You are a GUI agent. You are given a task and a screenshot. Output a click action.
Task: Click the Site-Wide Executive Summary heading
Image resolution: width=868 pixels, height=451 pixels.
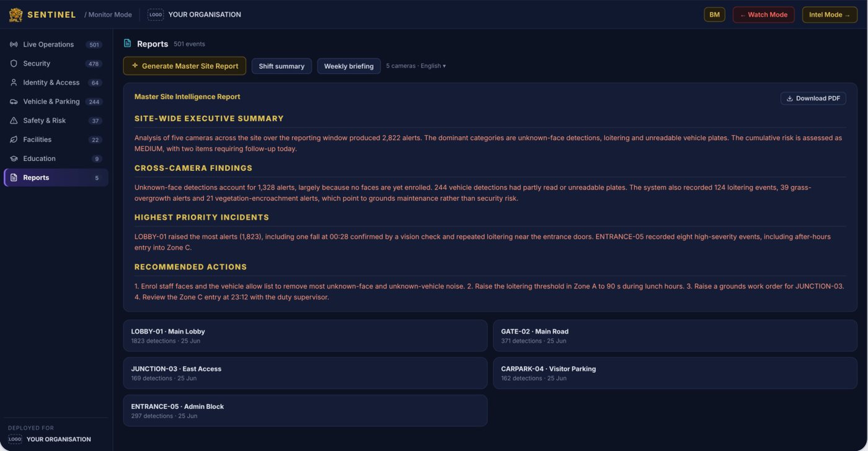pyautogui.click(x=209, y=118)
